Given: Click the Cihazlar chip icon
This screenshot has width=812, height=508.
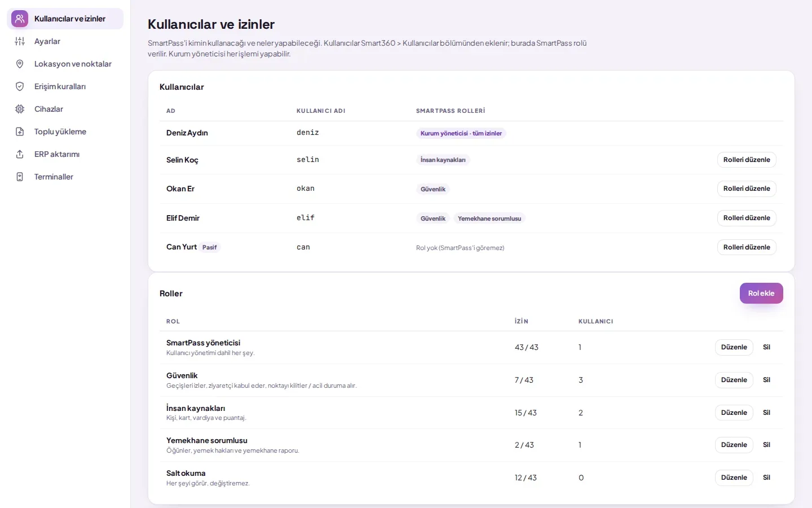Looking at the screenshot, I should click(x=20, y=109).
